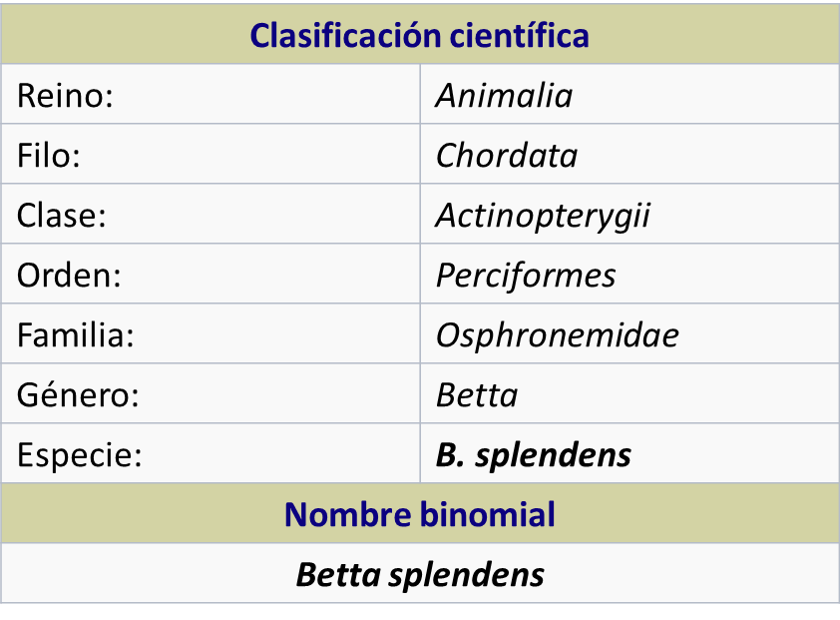Click the "Actinopterygii" class value
Image resolution: width=840 pixels, height=620 pixels.
pos(543,216)
